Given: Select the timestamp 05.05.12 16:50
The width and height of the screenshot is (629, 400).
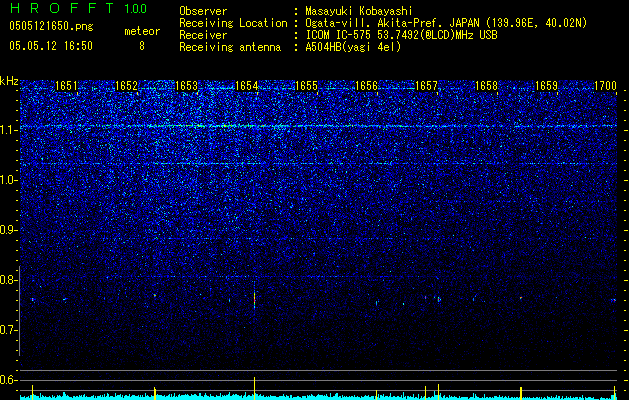Looking at the screenshot, I should click(51, 46).
